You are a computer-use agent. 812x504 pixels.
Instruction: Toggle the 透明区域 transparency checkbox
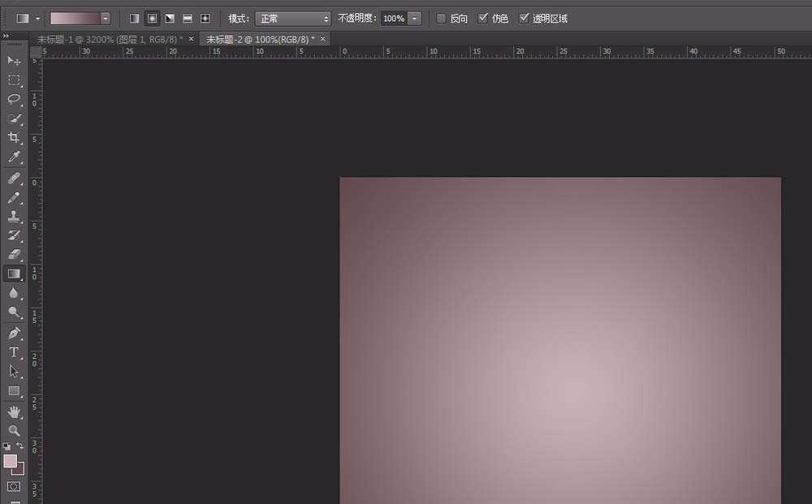coord(524,18)
